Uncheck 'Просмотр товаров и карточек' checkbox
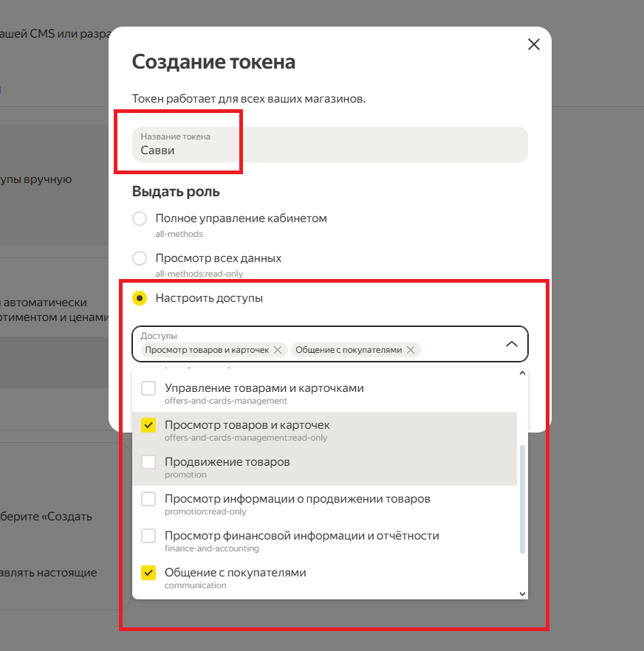Screen dimensions: 644x651 click(x=148, y=425)
